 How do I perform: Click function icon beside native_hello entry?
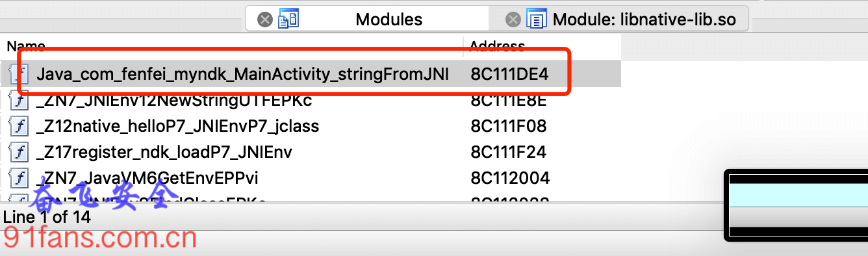pos(19,126)
